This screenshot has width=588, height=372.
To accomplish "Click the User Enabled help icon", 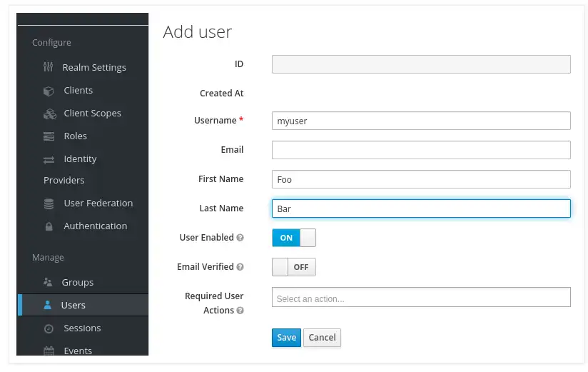I will pyautogui.click(x=240, y=238).
